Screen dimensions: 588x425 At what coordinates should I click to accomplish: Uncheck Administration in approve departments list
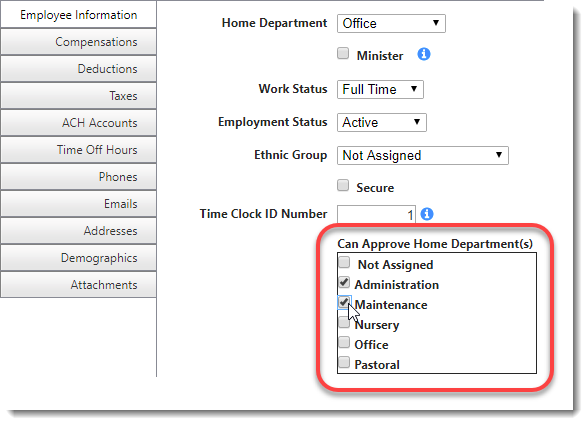coord(344,282)
